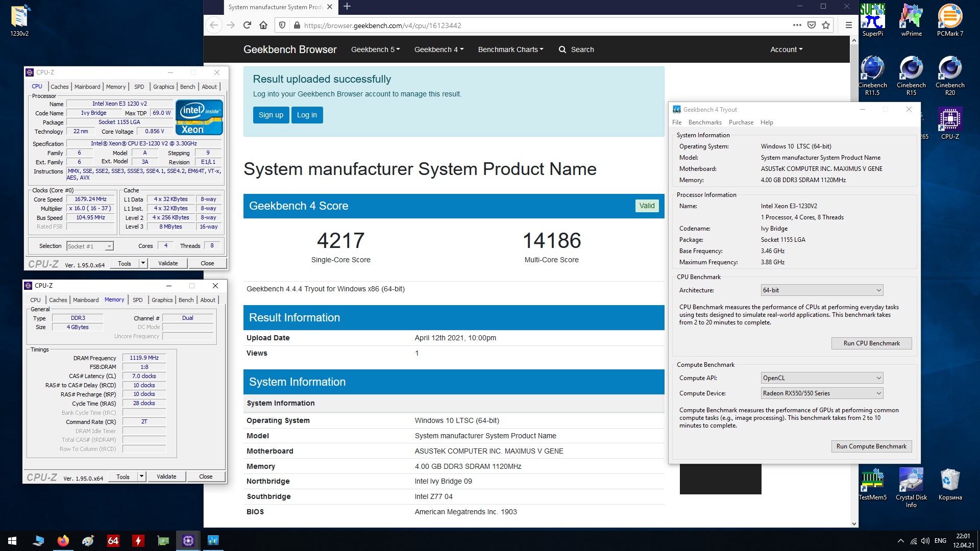Open the Recycle Bin (Корзина)

tap(950, 484)
